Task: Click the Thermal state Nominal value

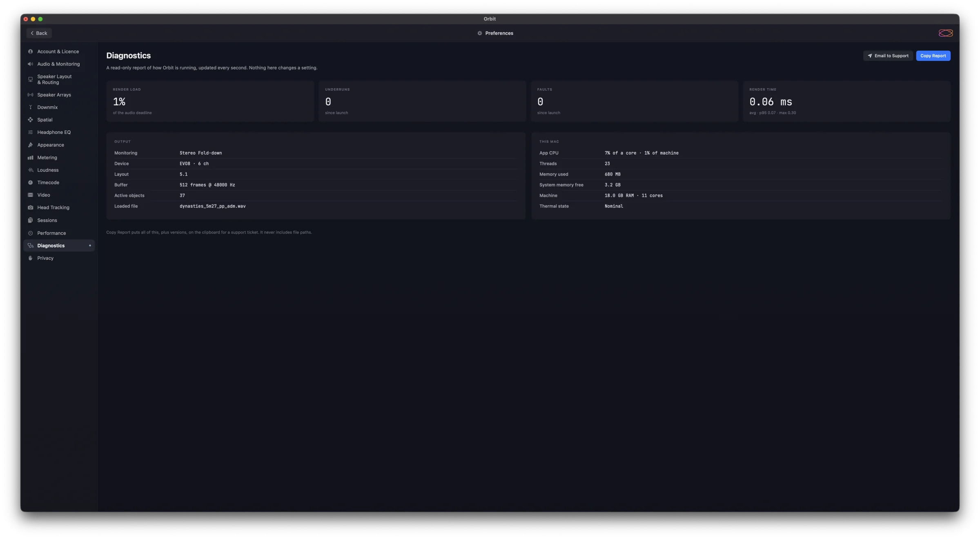Action: [x=614, y=206]
